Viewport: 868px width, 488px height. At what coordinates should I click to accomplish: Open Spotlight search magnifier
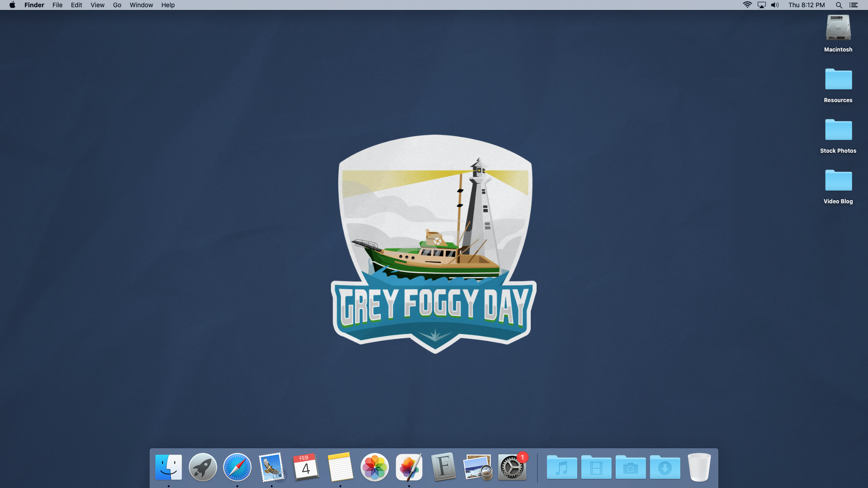pos(839,5)
